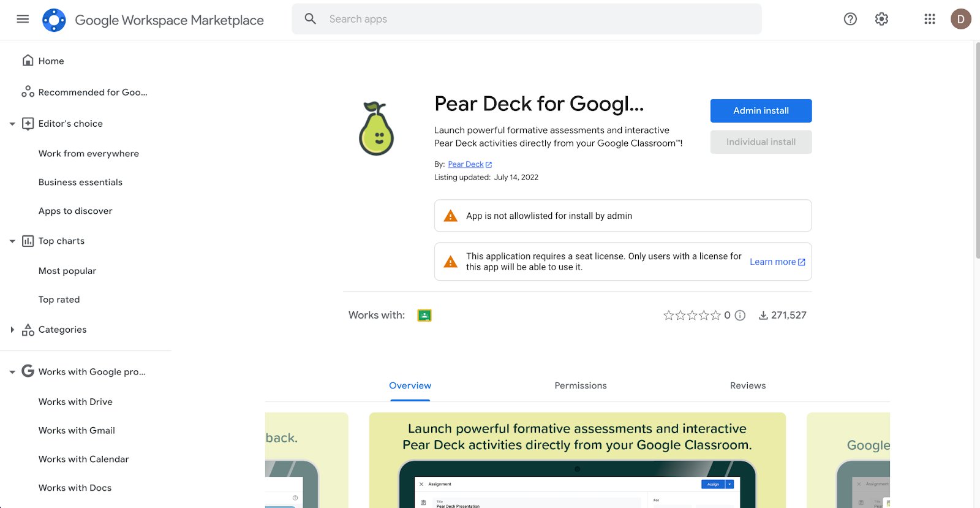
Task: Click the Recommended for Google icon
Action: [x=28, y=92]
